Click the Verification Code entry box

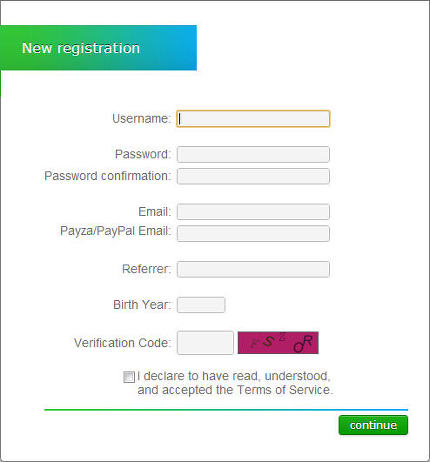205,343
